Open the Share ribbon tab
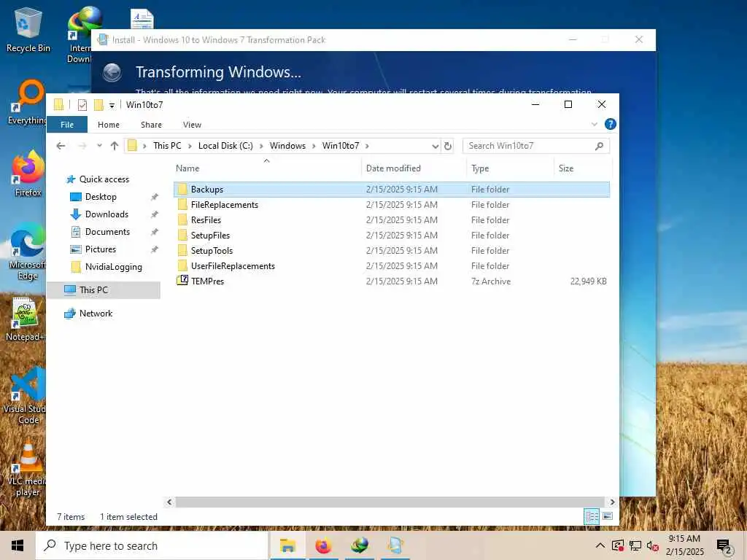This screenshot has height=560, width=747. click(x=151, y=125)
